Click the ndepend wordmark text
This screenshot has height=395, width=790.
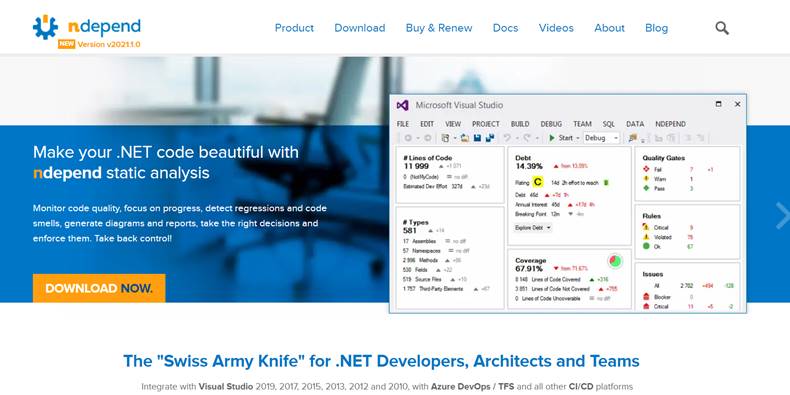pyautogui.click(x=104, y=27)
